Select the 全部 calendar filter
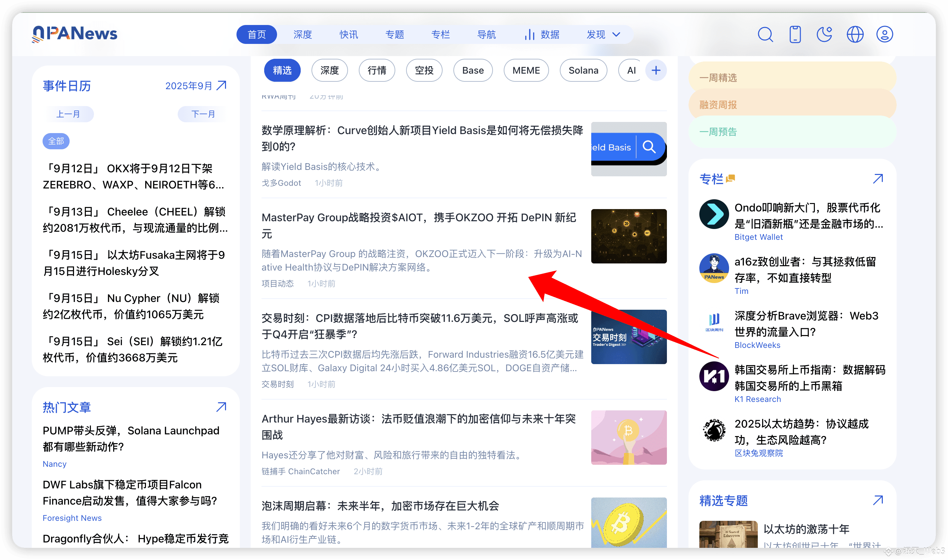Screen dimensions: 948x560 point(56,141)
